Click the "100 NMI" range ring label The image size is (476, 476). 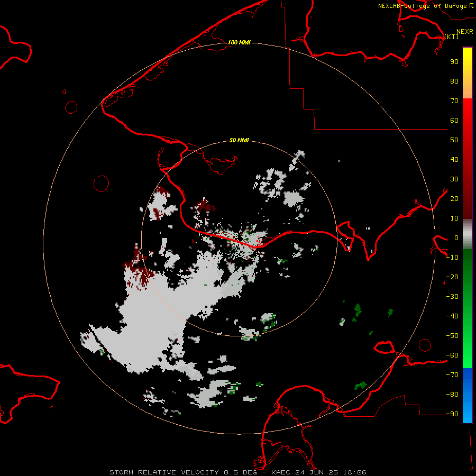pos(239,42)
